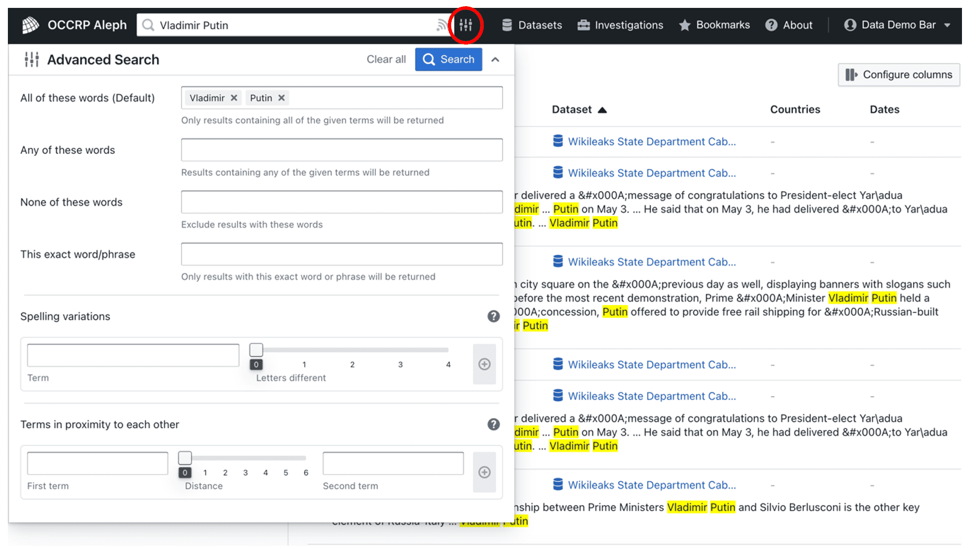The width and height of the screenshot is (980, 549).
Task: Set the Letters different slider handle
Action: (256, 349)
